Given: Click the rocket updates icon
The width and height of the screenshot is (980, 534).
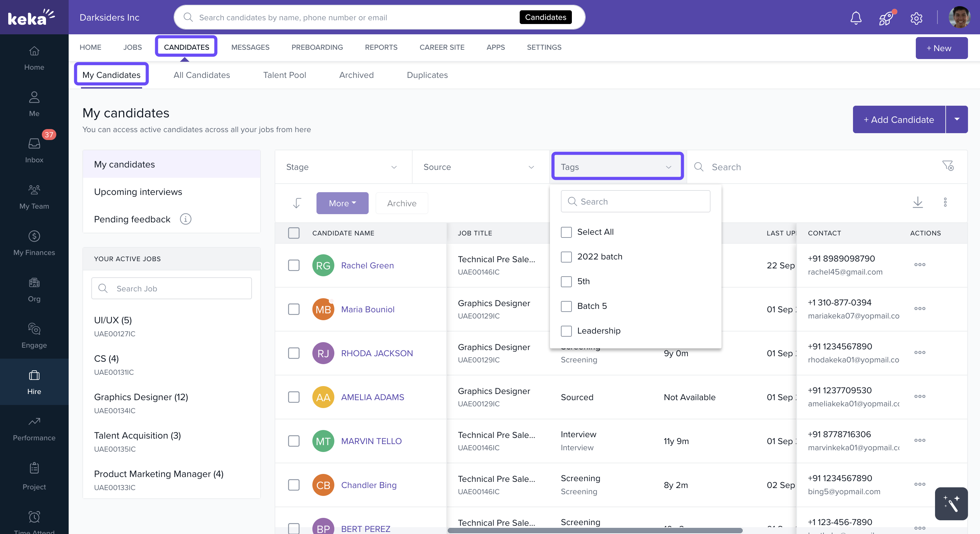Looking at the screenshot, I should [886, 18].
